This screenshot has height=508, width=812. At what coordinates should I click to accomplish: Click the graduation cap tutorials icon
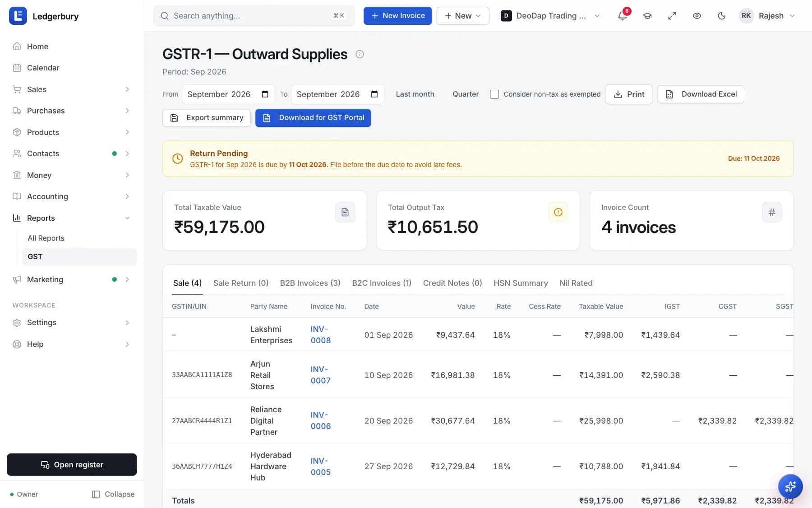click(x=647, y=16)
